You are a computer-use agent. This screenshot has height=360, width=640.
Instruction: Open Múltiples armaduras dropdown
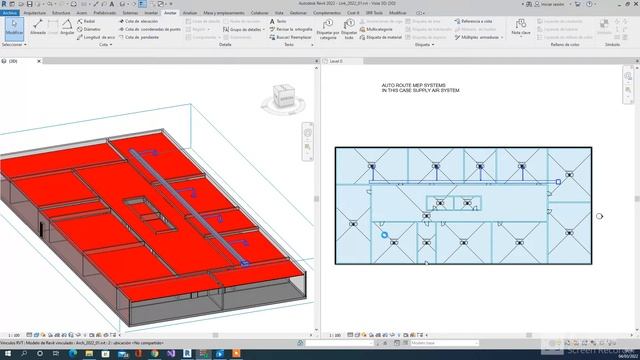479,37
